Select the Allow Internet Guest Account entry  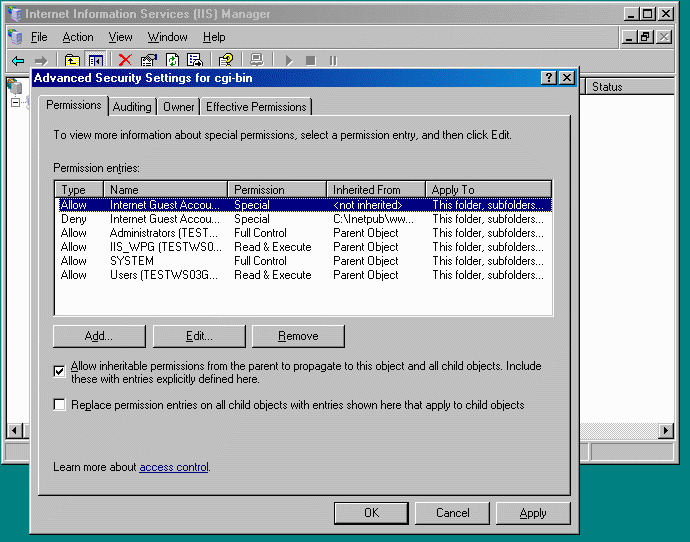point(305,205)
